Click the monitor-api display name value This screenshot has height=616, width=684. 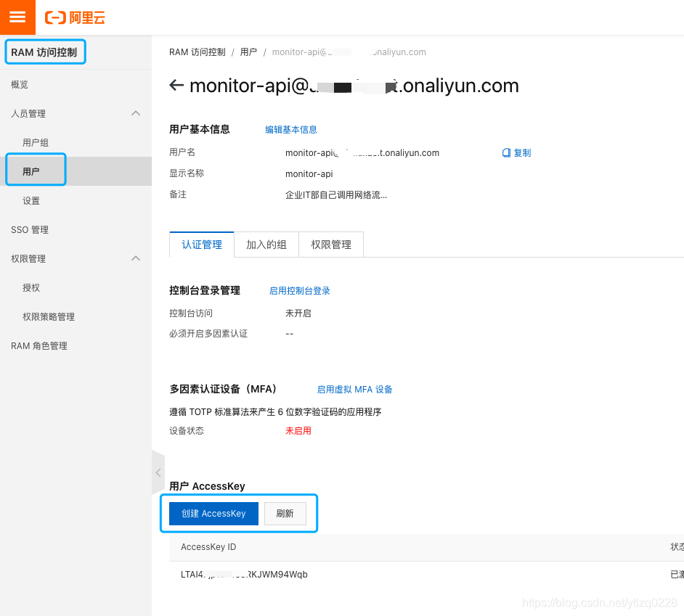coord(309,174)
